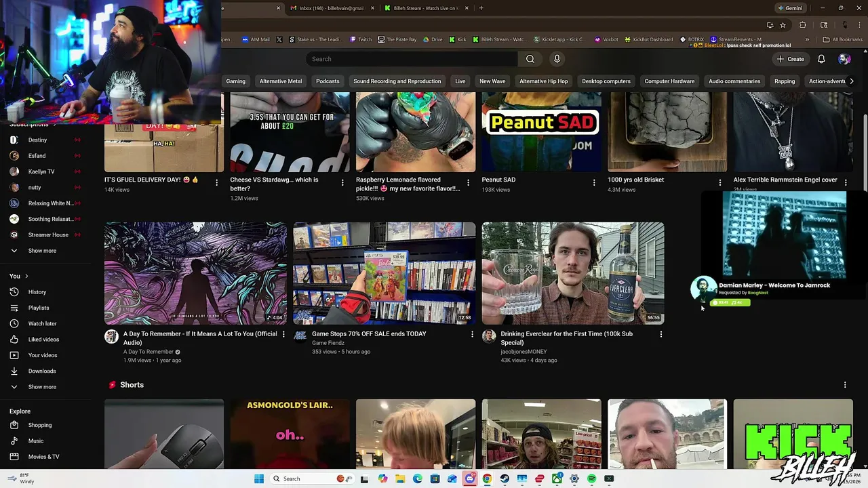Open ASMONGOLD'S LAIR short thumbnail

tap(290, 434)
